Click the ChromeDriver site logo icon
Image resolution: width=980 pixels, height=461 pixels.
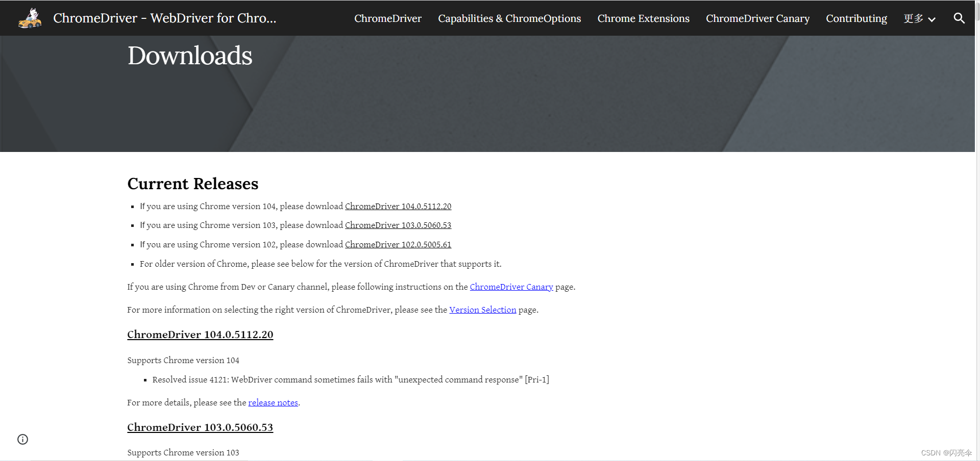(30, 18)
